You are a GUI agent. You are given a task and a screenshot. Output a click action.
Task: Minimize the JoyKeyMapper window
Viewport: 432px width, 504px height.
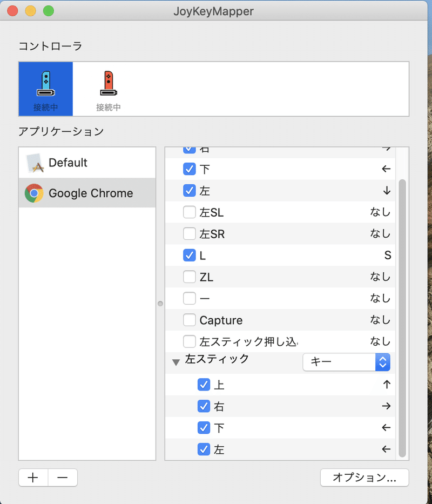click(31, 11)
